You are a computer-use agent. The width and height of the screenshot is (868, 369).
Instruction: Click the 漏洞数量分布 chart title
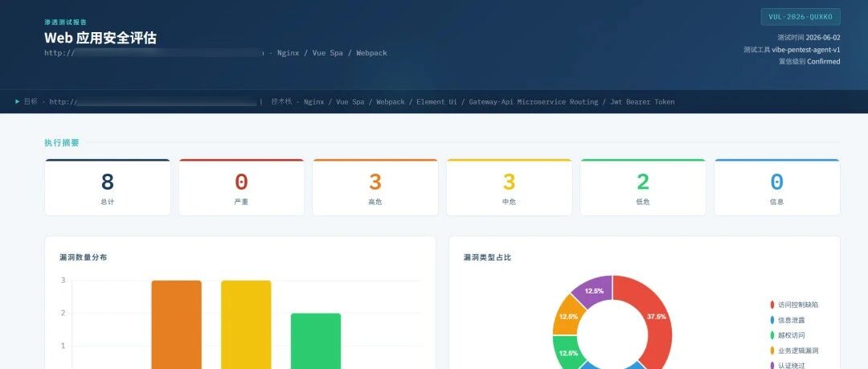click(83, 257)
